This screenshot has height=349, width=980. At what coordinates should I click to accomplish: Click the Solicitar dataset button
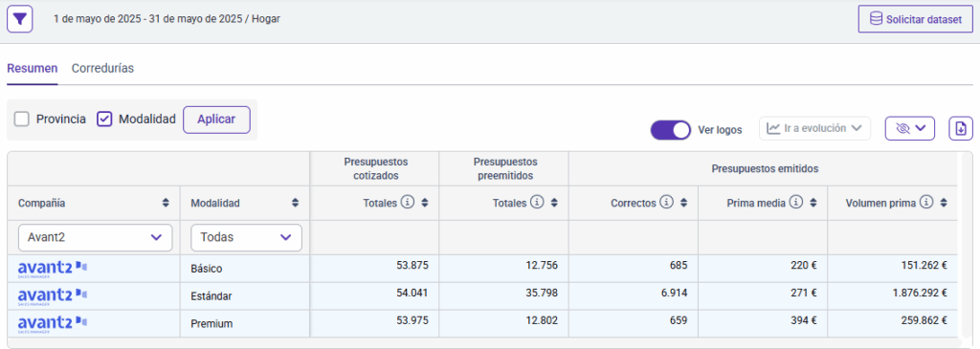[916, 19]
